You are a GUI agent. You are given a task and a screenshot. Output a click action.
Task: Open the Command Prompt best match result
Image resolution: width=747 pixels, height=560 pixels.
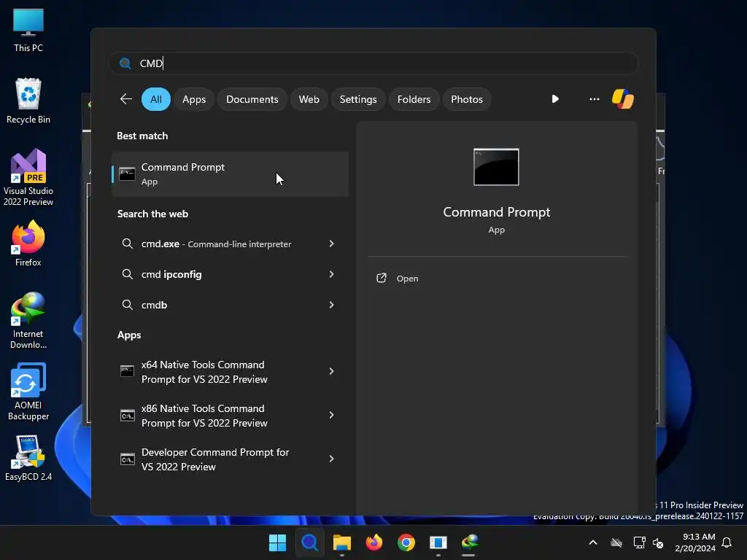230,174
